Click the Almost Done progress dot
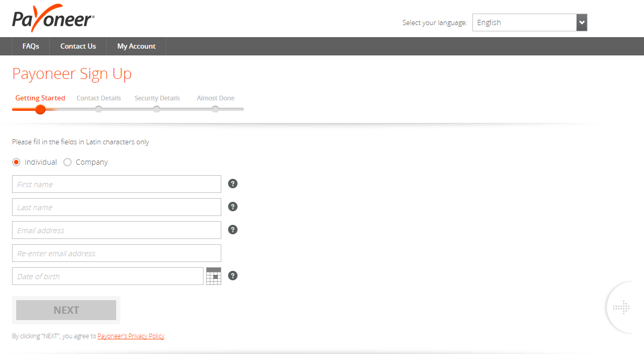Image resolution: width=644 pixels, height=354 pixels. [x=215, y=109]
